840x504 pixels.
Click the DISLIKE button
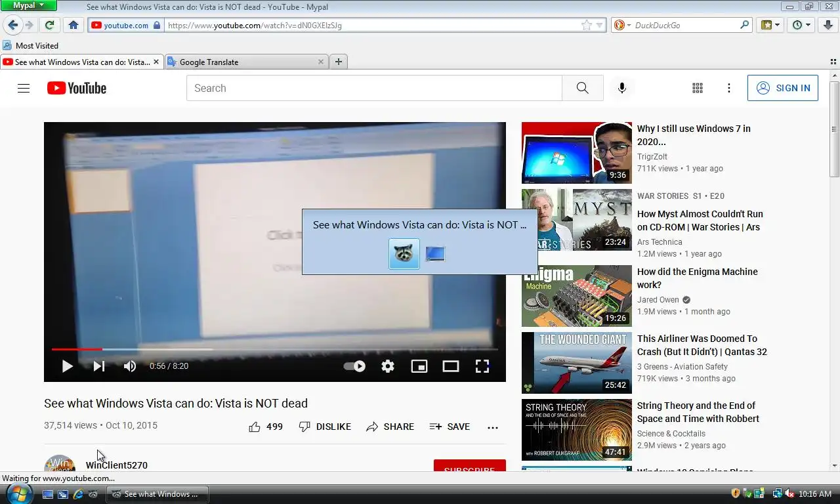(325, 427)
